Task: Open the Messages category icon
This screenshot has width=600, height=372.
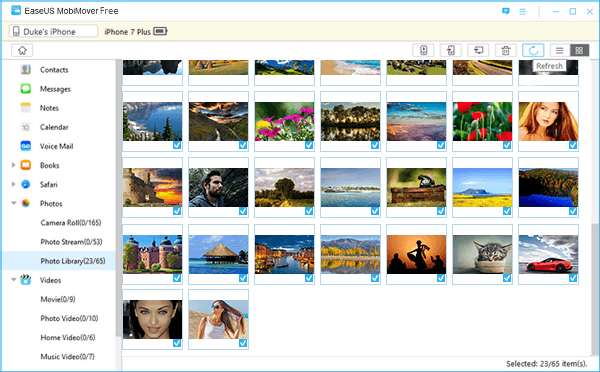Action: click(x=26, y=89)
